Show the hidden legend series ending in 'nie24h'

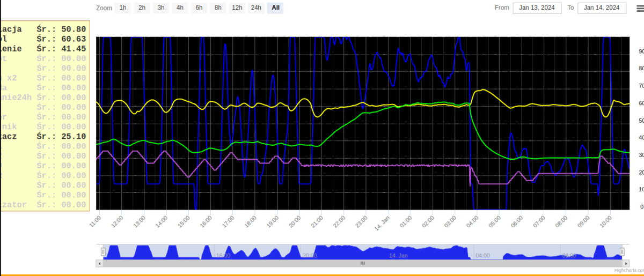pyautogui.click(x=43, y=97)
